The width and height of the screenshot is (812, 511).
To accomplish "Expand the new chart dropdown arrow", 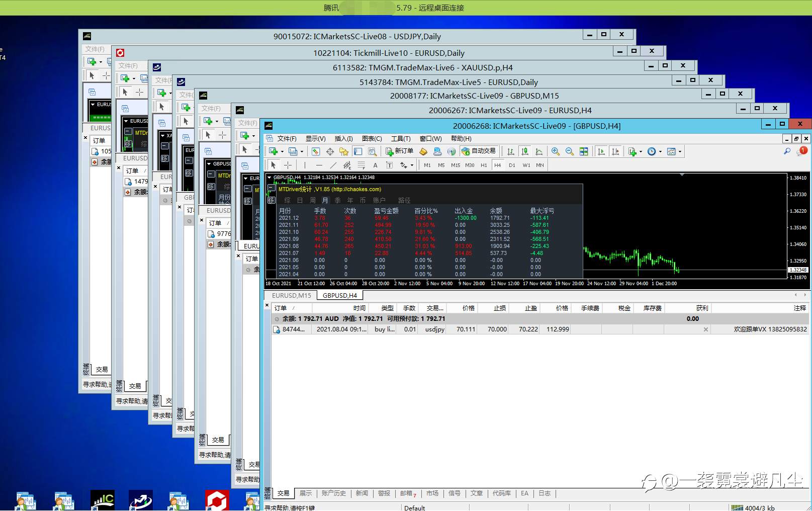I will pyautogui.click(x=282, y=151).
